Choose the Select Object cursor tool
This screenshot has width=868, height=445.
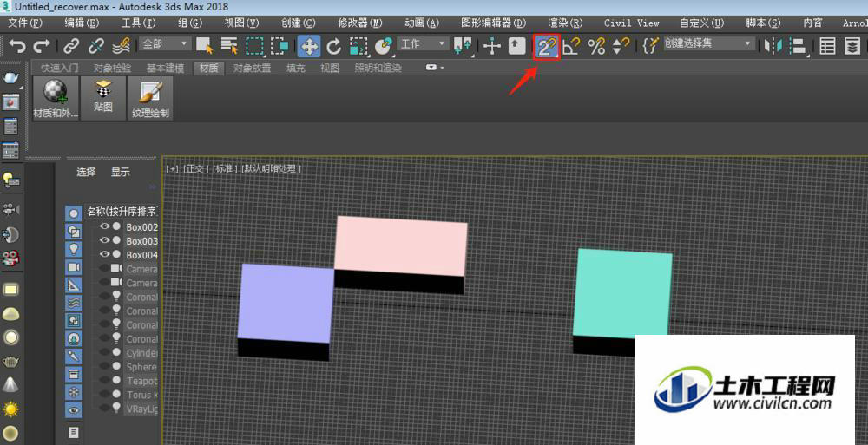pos(204,45)
